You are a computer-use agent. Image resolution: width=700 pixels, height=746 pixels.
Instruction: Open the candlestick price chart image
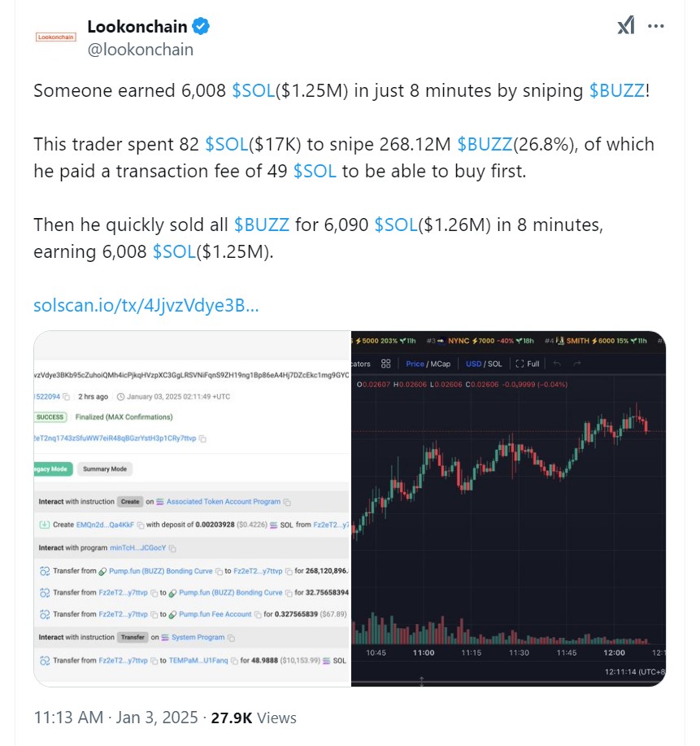coord(508,504)
